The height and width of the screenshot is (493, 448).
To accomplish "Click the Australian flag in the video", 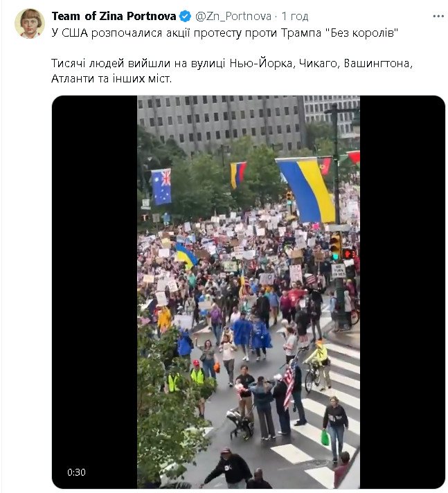I will pyautogui.click(x=161, y=187).
